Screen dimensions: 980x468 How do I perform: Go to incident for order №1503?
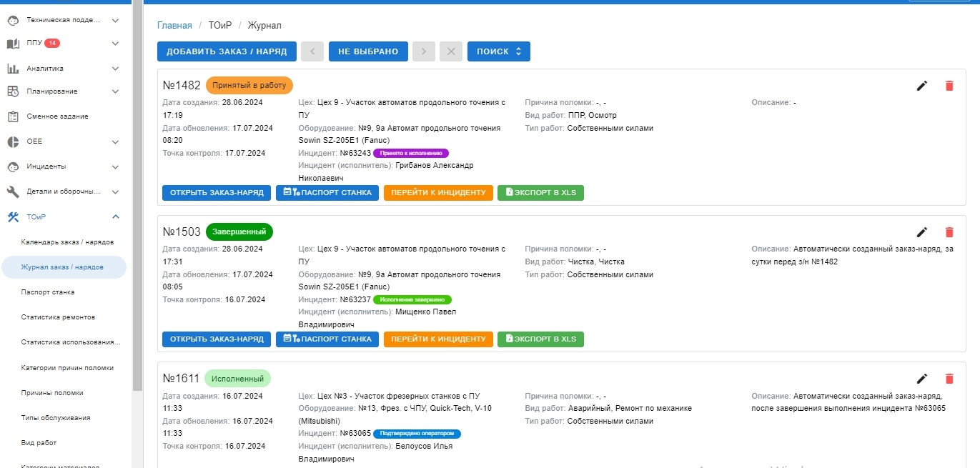pyautogui.click(x=438, y=339)
